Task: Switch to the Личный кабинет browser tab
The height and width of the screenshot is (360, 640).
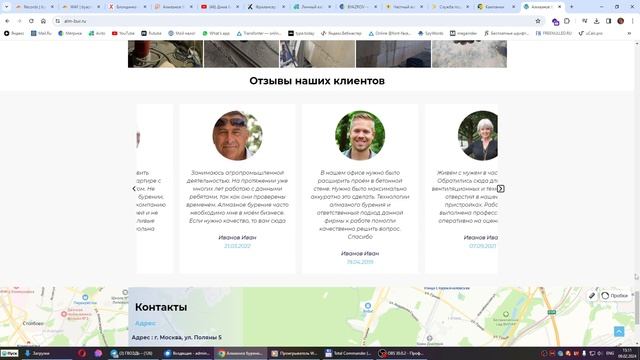Action: [x=312, y=7]
